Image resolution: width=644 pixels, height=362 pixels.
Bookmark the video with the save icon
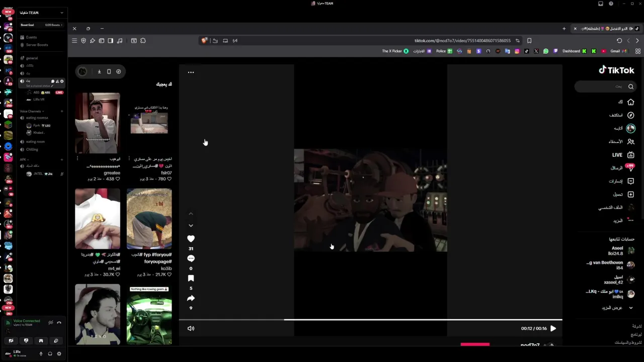[x=191, y=278]
